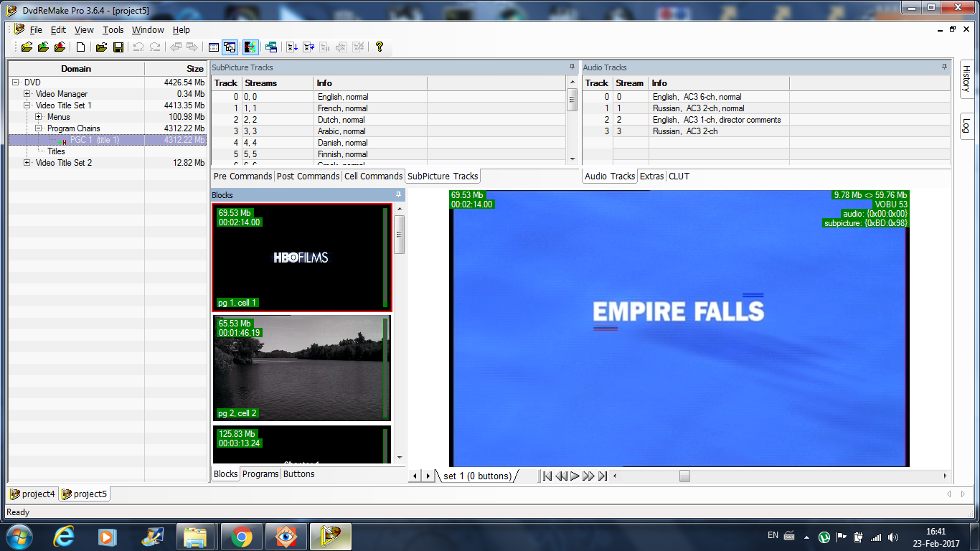The width and height of the screenshot is (980, 551).
Task: Select the lake pg 2 cell 2 thumbnail
Action: (302, 368)
